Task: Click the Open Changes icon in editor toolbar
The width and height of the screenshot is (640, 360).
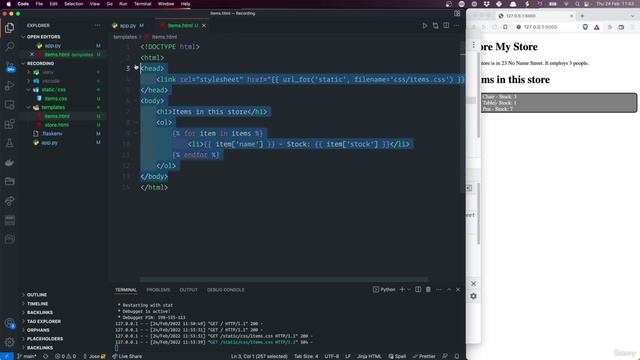Action: [436, 26]
